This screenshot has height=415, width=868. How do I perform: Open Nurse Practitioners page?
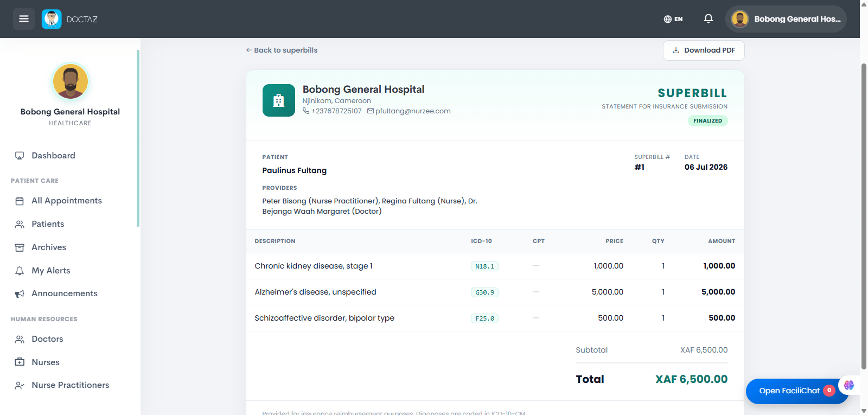pyautogui.click(x=70, y=385)
